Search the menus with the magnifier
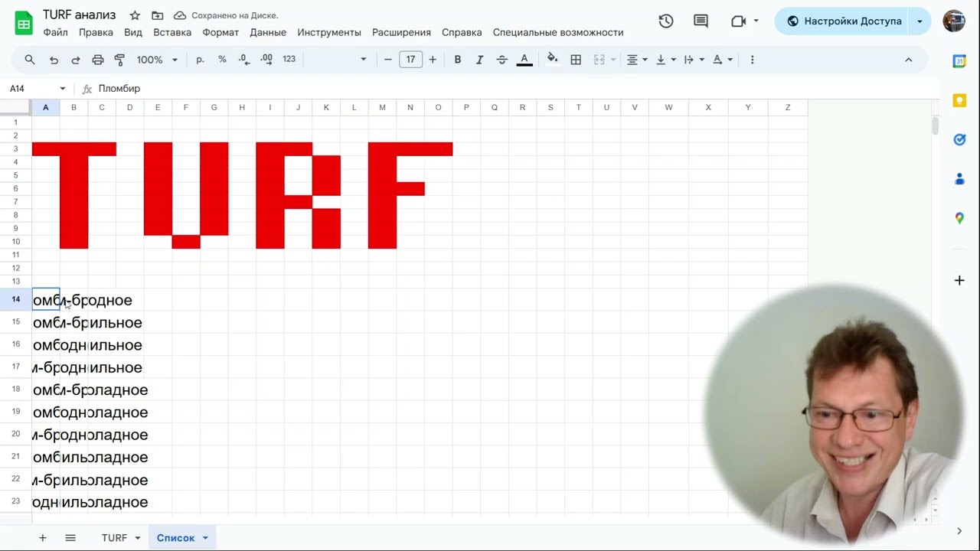This screenshot has width=980, height=551. coord(30,59)
